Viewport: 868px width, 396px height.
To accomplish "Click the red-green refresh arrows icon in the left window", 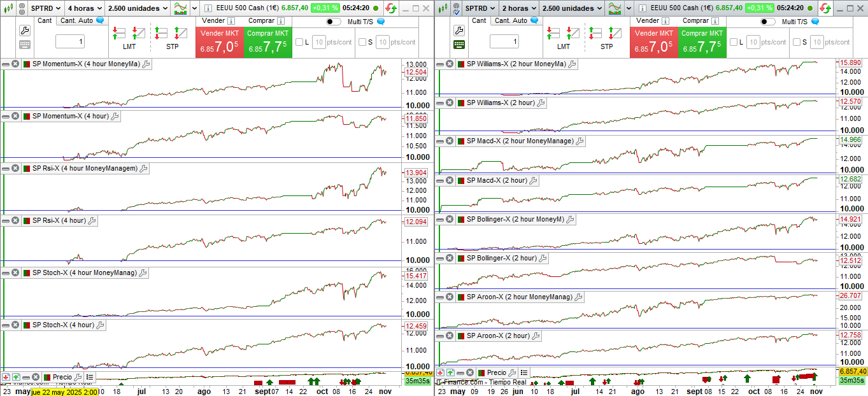I will (x=390, y=8).
